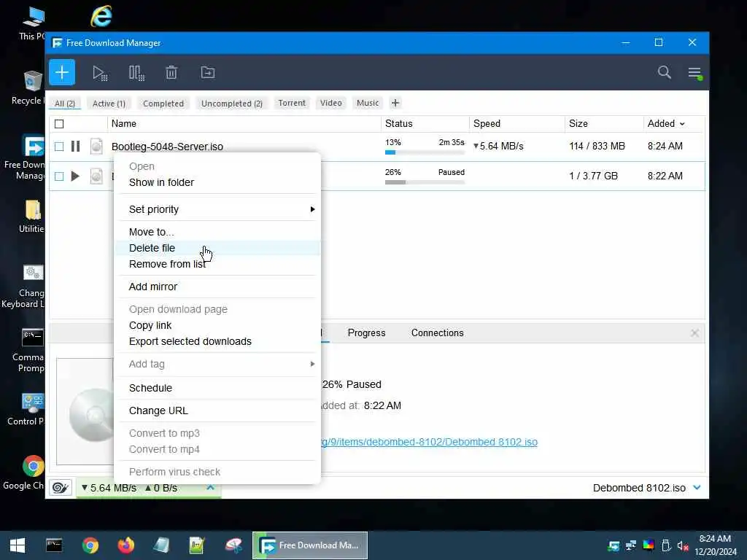Toggle snail mode icon in status bar
747x560 pixels.
coord(61,488)
